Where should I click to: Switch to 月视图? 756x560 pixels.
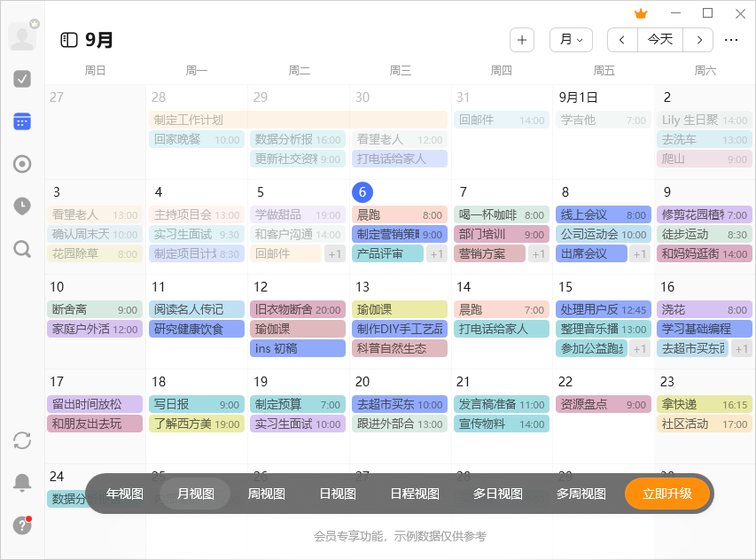(x=195, y=494)
